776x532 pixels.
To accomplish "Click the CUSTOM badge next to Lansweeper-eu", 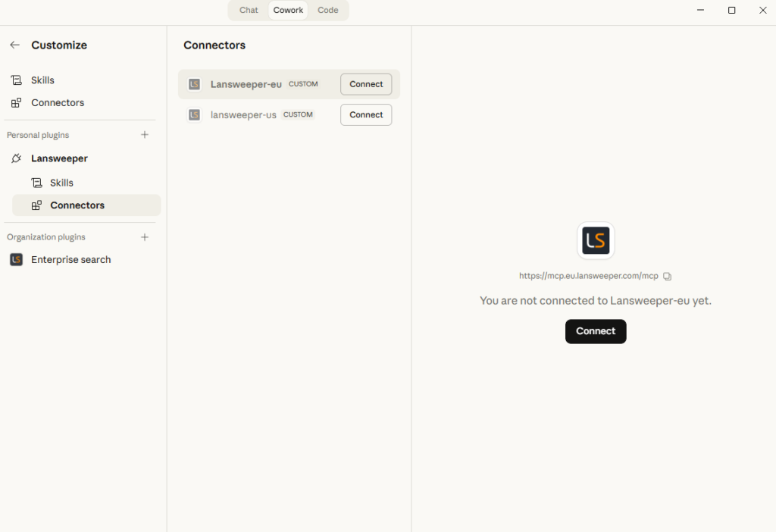I will click(x=303, y=84).
